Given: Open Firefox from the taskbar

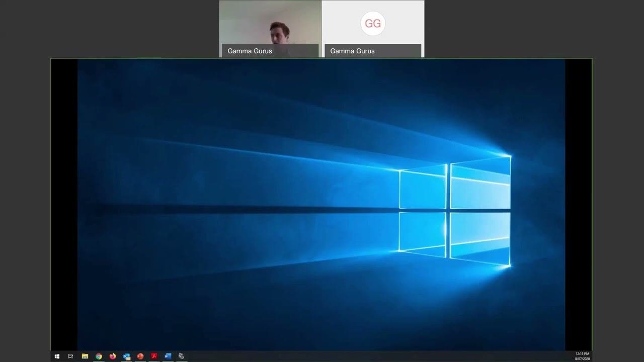Looking at the screenshot, I should pos(113,356).
